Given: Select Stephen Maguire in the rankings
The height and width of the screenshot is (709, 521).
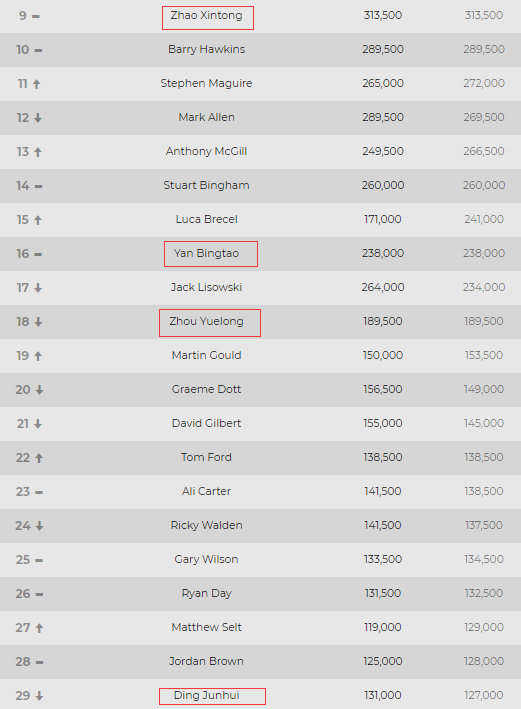Looking at the screenshot, I should pyautogui.click(x=206, y=83).
